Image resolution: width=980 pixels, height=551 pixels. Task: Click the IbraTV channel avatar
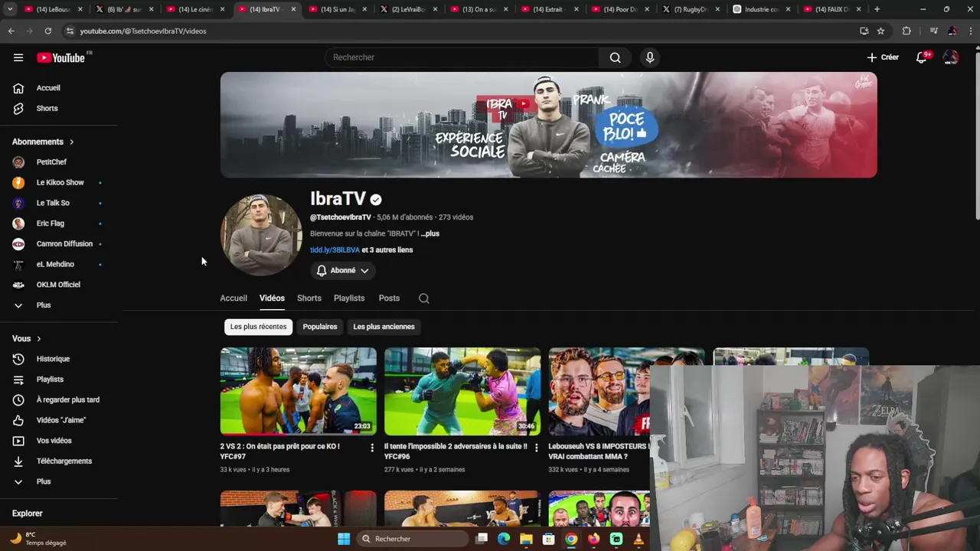click(x=261, y=235)
